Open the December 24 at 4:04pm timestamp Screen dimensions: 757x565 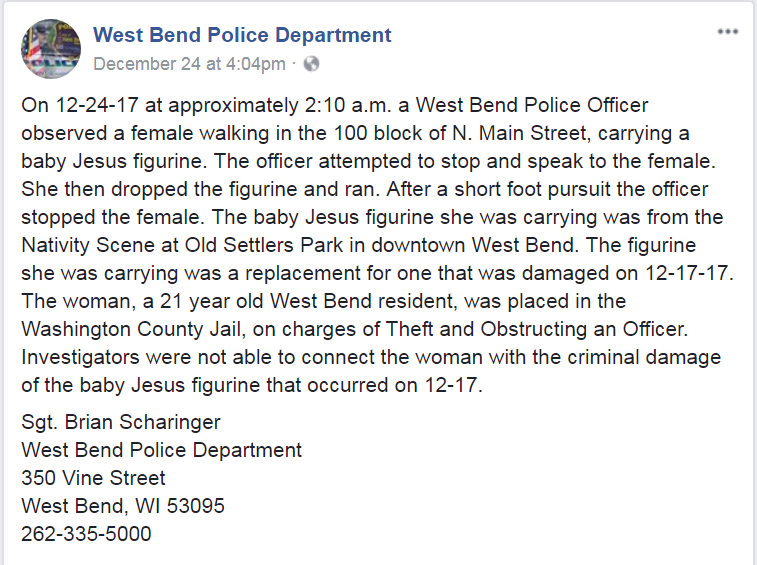189,64
